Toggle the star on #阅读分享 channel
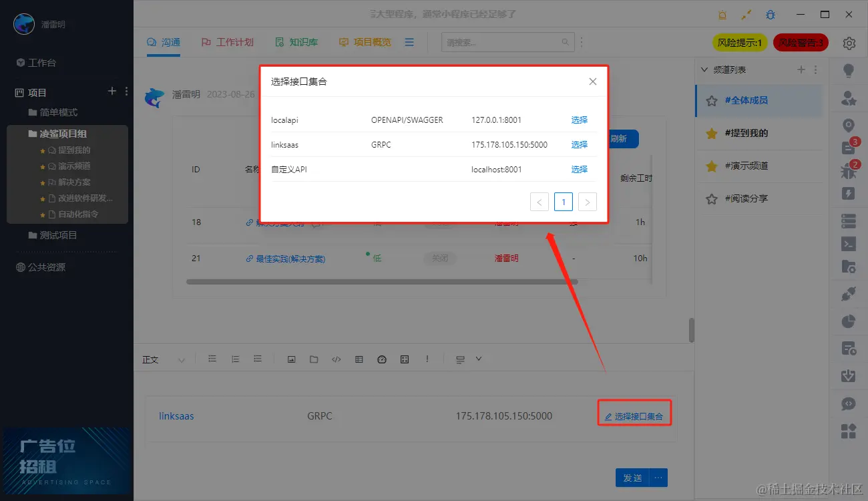Screen dimensions: 868x501 pyautogui.click(x=712, y=198)
